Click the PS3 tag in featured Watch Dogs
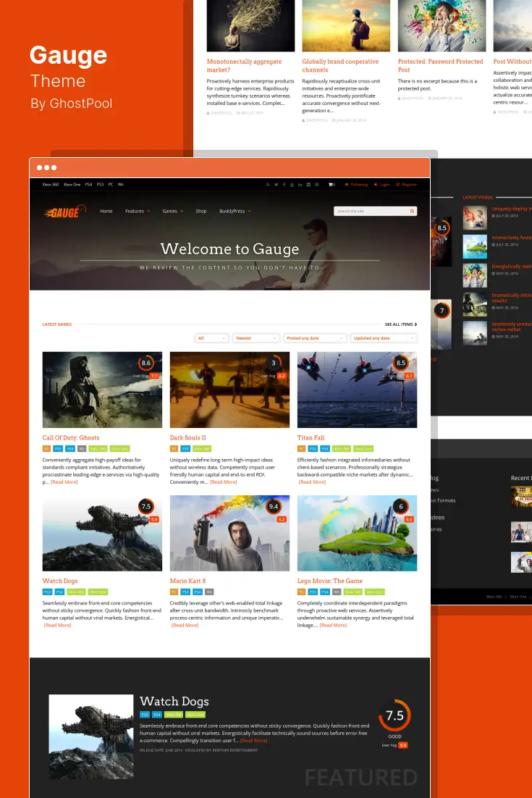The image size is (532, 798). pos(145,715)
